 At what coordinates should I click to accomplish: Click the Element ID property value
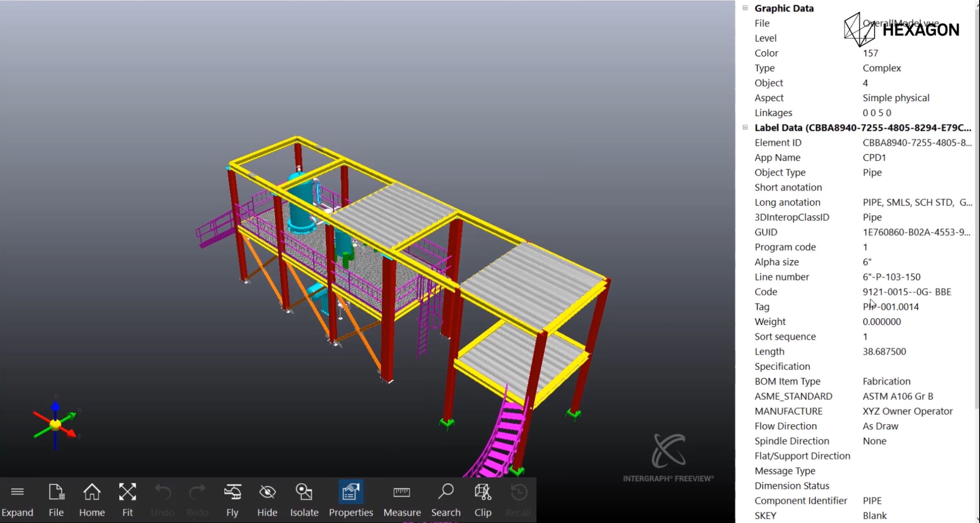916,143
